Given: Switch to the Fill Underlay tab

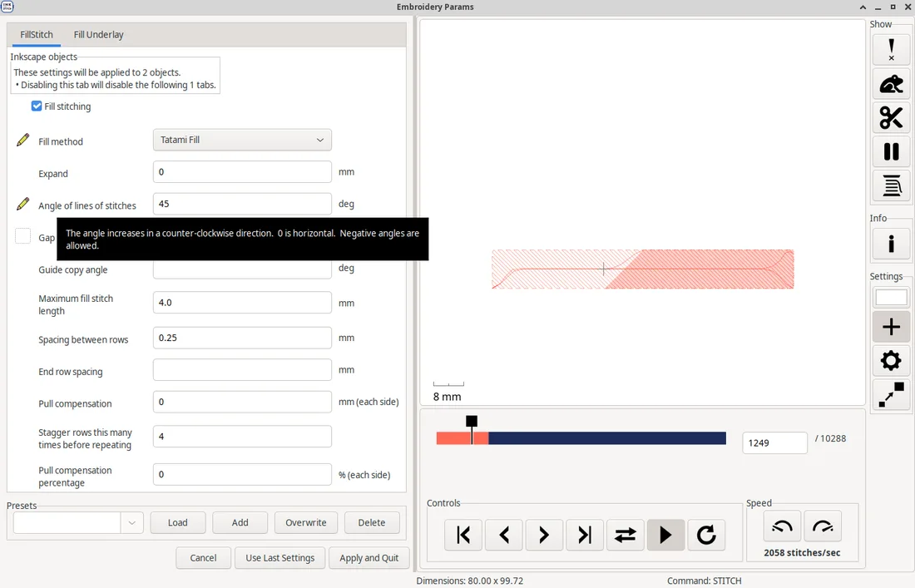Looking at the screenshot, I should pos(99,35).
